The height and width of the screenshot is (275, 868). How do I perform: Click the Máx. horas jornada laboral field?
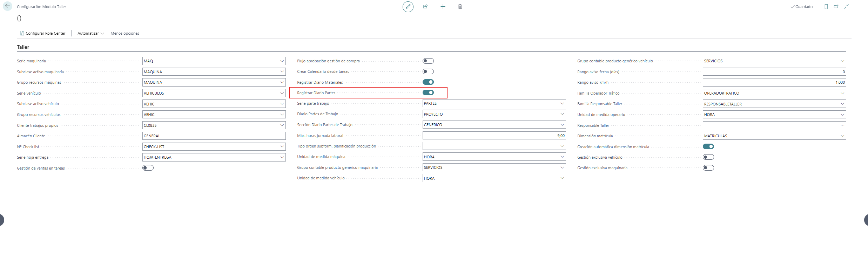[x=494, y=136]
